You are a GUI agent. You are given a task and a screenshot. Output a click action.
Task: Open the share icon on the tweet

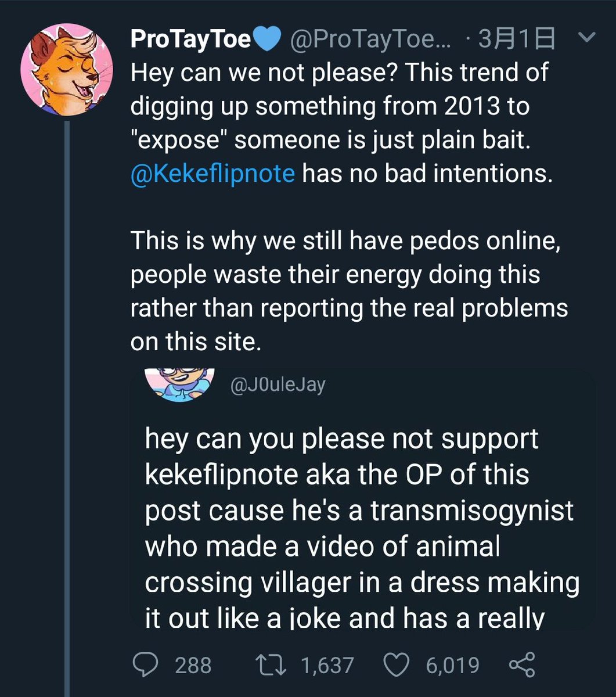click(x=523, y=664)
